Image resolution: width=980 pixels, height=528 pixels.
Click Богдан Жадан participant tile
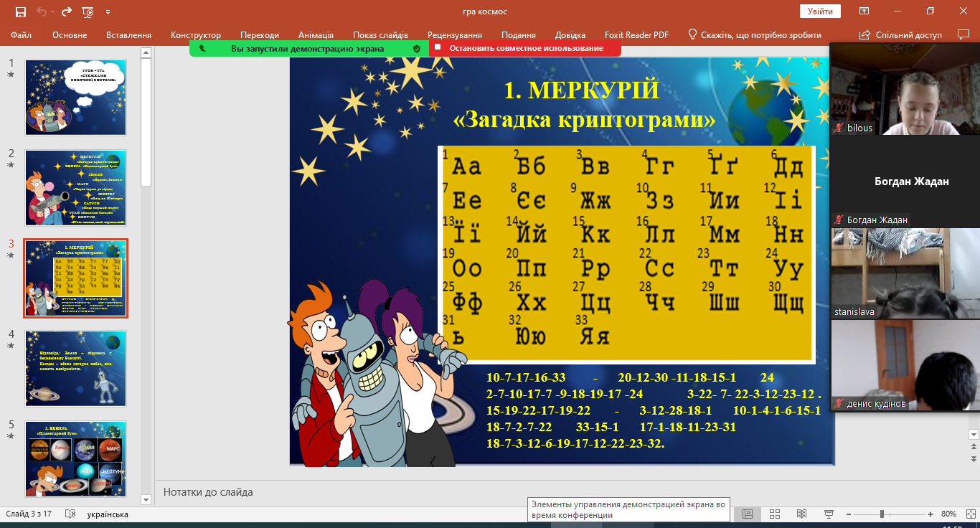click(x=905, y=181)
